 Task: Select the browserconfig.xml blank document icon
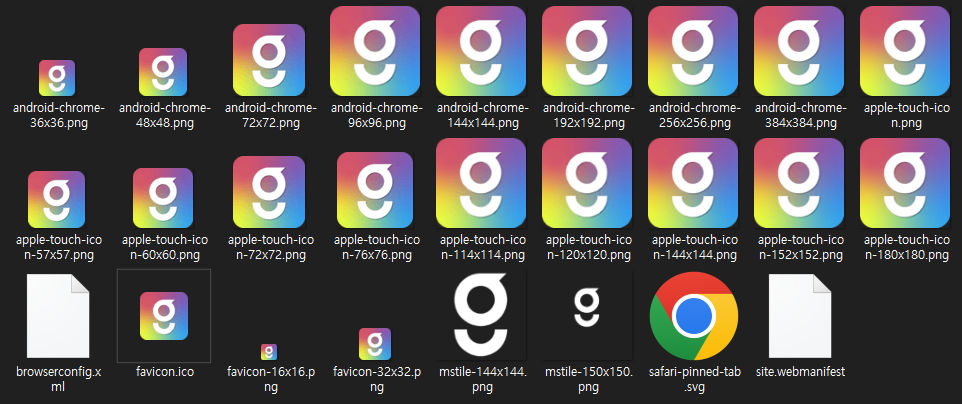(58, 316)
